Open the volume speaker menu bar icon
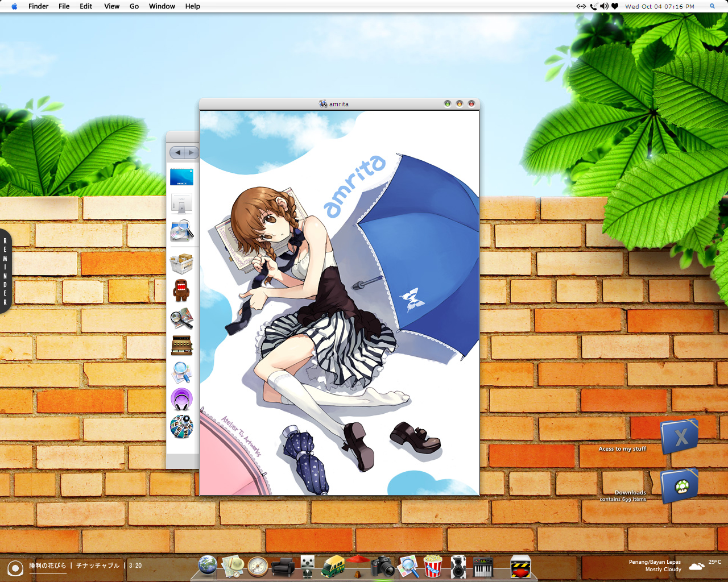 coord(604,6)
